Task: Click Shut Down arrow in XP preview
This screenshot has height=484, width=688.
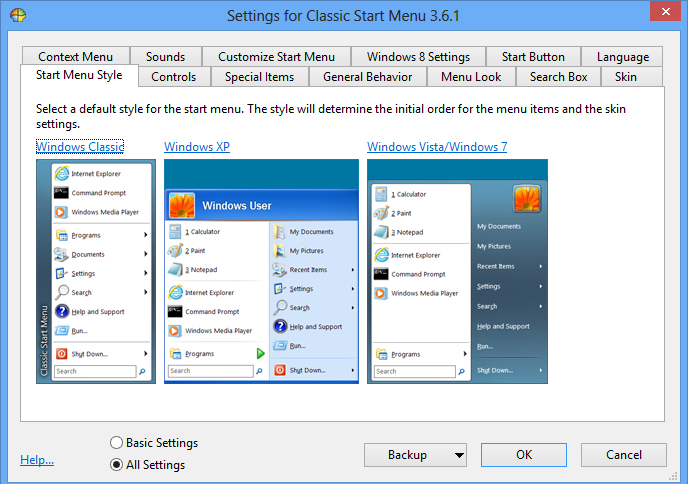Action: click(x=352, y=370)
